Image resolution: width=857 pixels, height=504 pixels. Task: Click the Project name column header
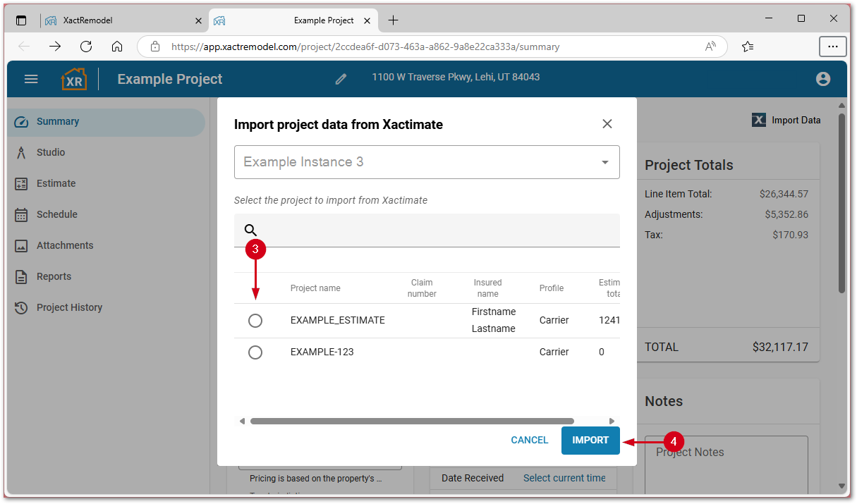(315, 288)
